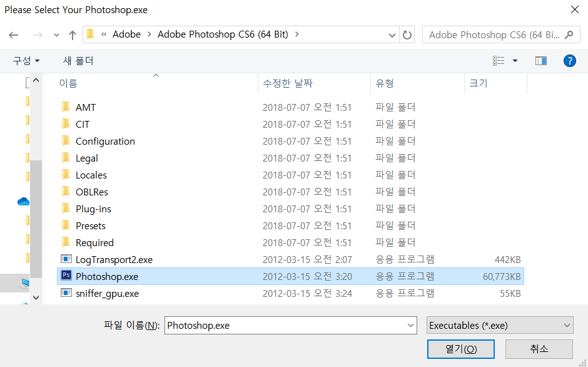Click the Plug-ins folder name
Viewport: 588px width, 367px height.
(x=93, y=209)
